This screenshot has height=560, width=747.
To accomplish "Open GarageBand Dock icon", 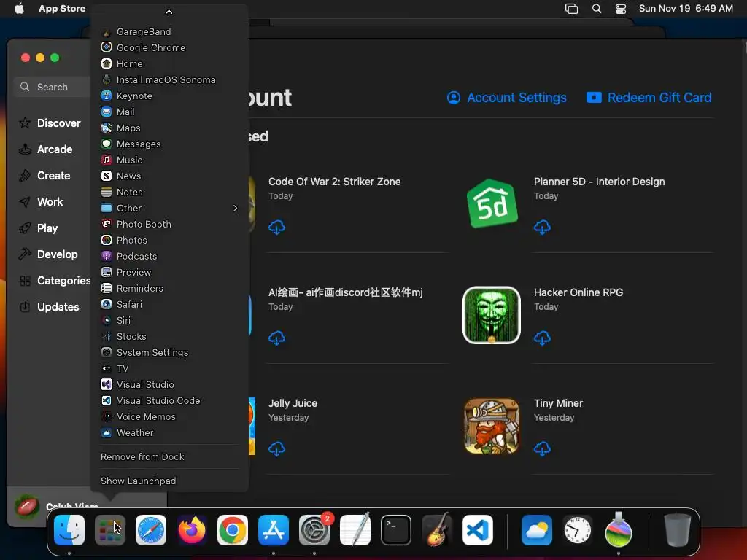I will tap(437, 530).
